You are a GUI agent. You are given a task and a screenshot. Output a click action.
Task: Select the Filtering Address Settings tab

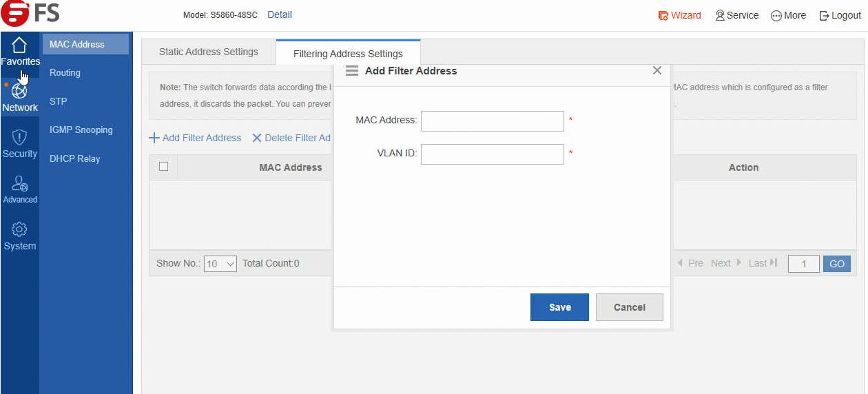pyautogui.click(x=348, y=54)
